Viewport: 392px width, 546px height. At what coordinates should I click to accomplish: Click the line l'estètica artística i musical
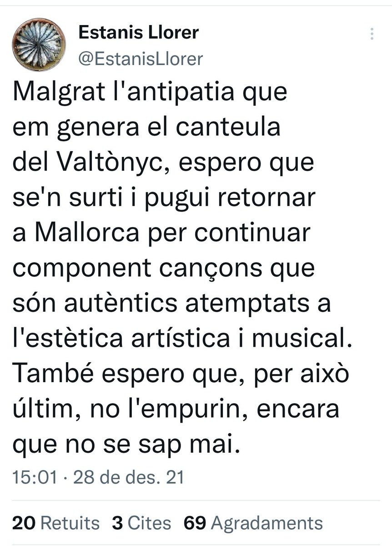[x=182, y=338]
